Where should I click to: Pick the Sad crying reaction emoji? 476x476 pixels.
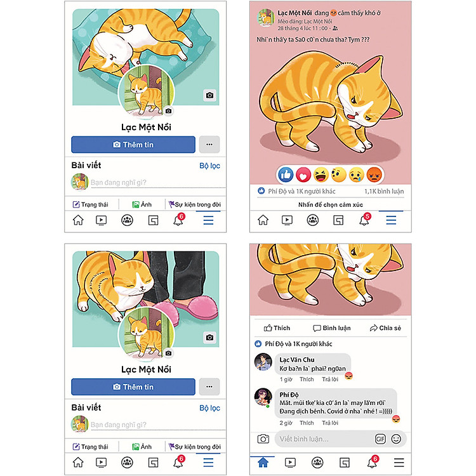tap(357, 175)
